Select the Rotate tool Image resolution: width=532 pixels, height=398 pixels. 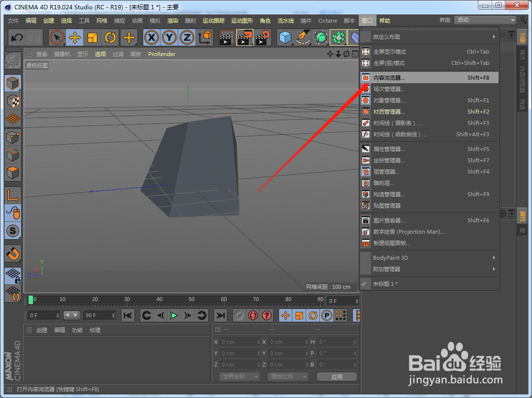(110, 37)
